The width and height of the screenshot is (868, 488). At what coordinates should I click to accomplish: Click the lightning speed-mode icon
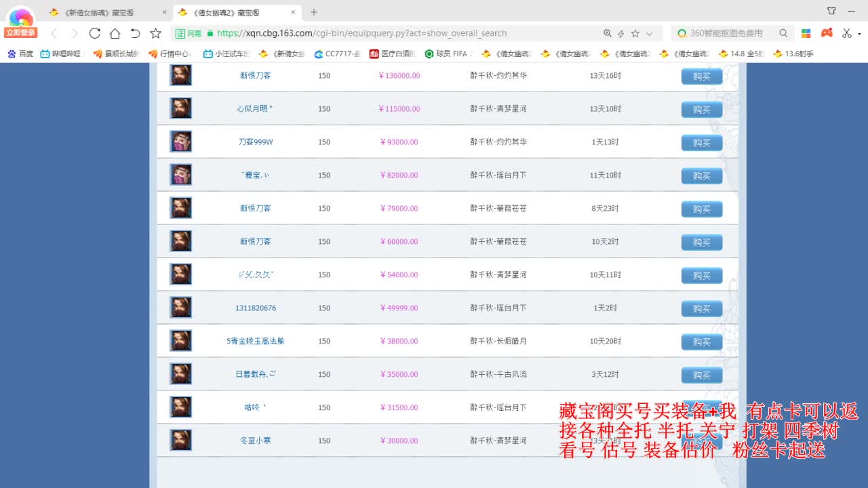[620, 33]
